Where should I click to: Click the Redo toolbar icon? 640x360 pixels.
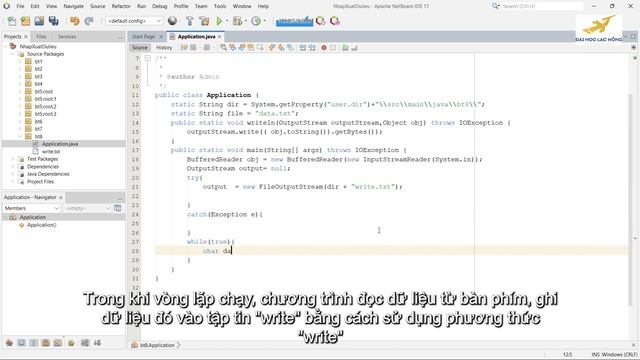pos(89,21)
